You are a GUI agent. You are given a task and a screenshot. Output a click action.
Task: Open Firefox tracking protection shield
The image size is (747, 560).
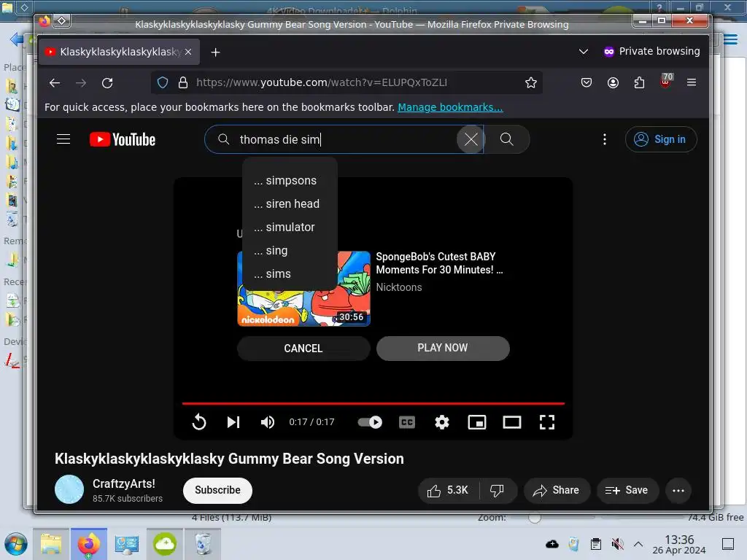tap(163, 83)
